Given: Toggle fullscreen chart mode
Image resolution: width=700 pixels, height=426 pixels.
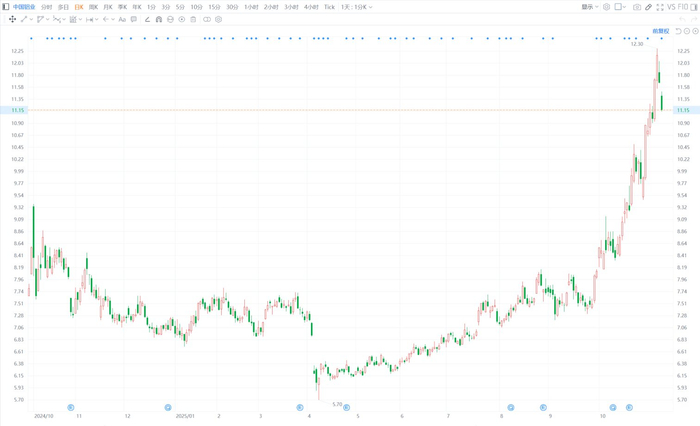Looking at the screenshot, I should click(660, 7).
